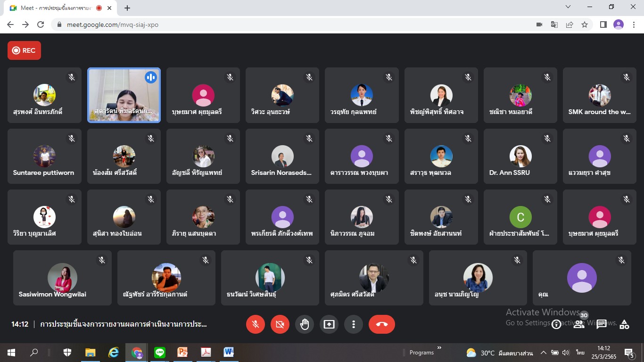Open Word from the Windows taskbar
Image resolution: width=644 pixels, height=362 pixels.
coord(229,352)
